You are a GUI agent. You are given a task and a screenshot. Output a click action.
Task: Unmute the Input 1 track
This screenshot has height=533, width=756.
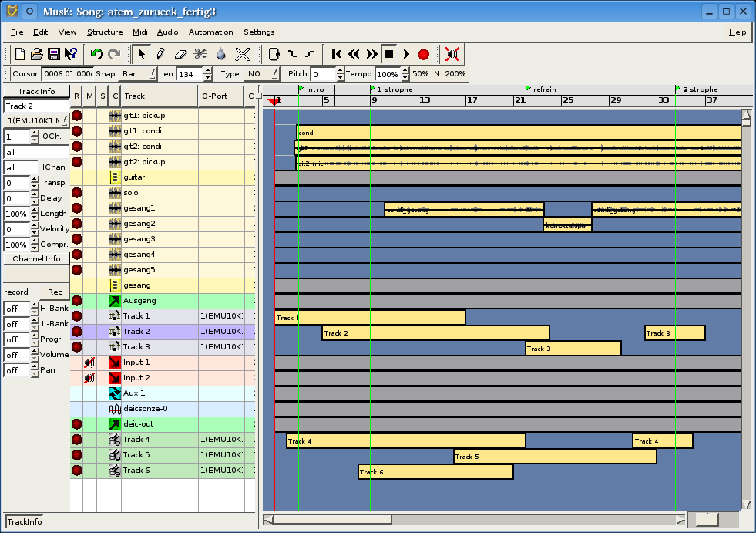coord(89,363)
